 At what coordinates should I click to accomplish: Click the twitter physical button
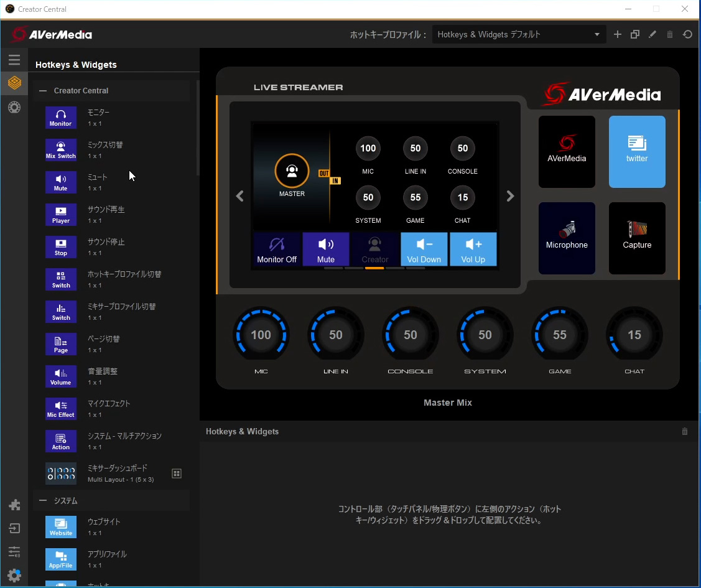click(x=637, y=152)
